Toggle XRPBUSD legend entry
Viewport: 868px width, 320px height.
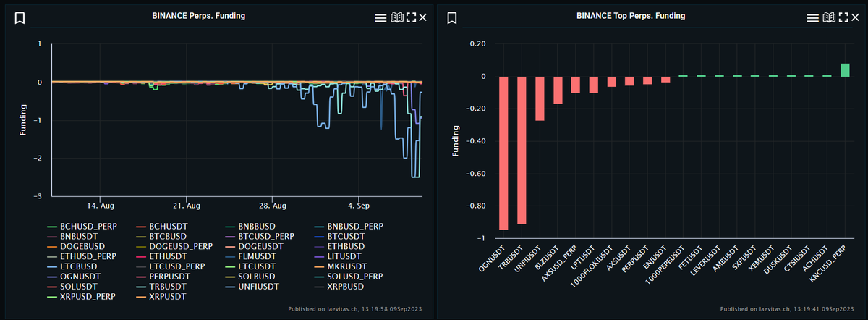click(340, 287)
